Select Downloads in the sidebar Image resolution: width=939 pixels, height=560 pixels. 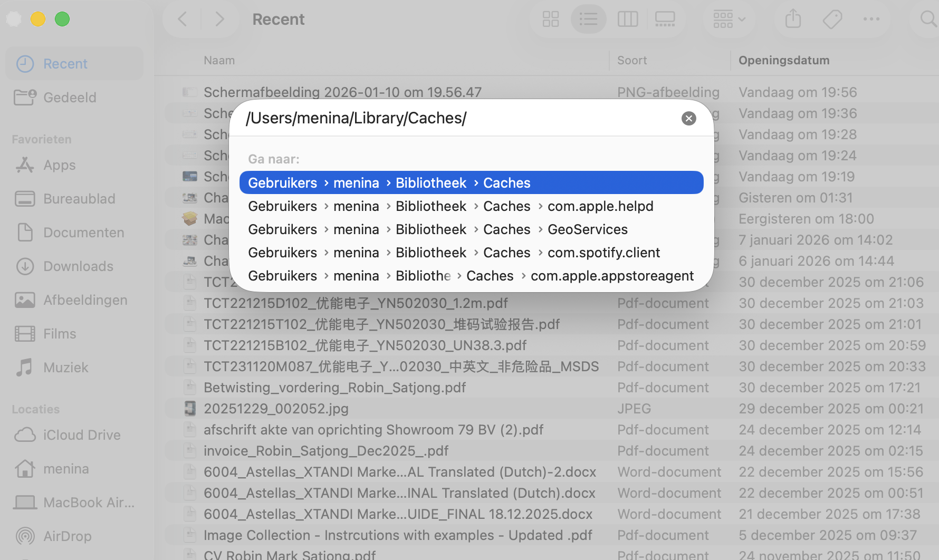pyautogui.click(x=78, y=266)
